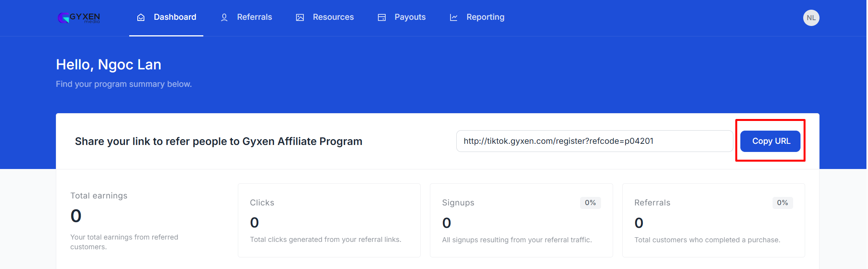Viewport: 868px width, 269px height.
Task: Click the Total earnings value 0
Action: (76, 216)
